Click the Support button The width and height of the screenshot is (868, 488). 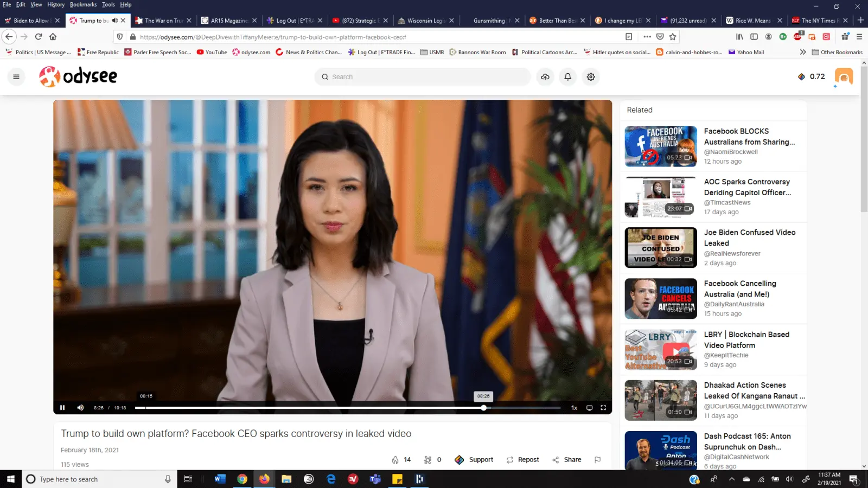pos(474,460)
